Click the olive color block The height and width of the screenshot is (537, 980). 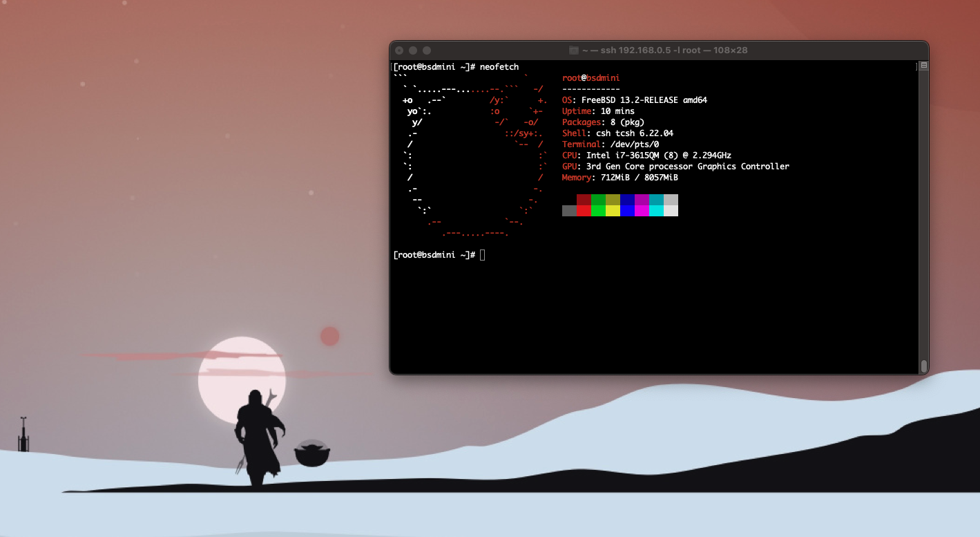click(x=613, y=200)
